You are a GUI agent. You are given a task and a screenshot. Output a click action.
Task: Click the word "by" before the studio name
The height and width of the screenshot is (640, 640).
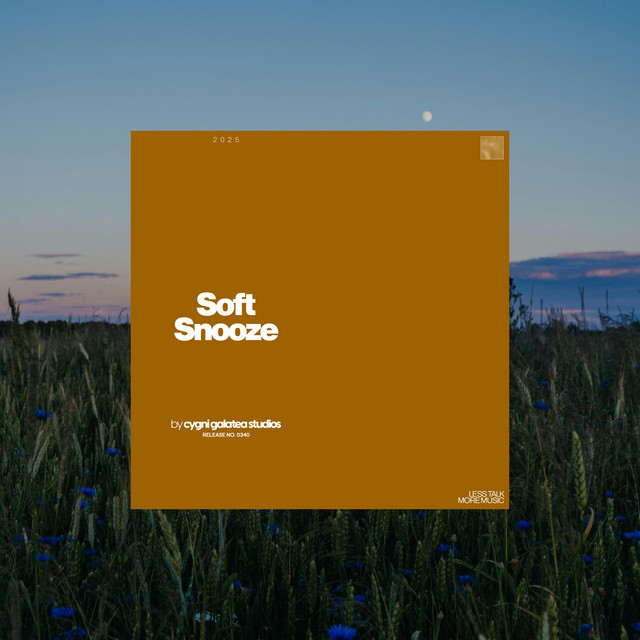tap(176, 424)
